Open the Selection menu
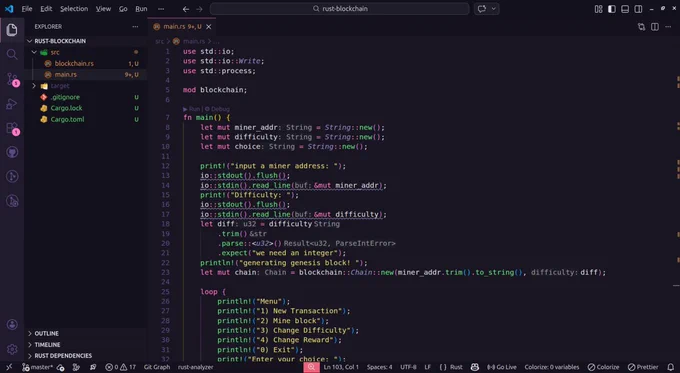 click(x=74, y=9)
